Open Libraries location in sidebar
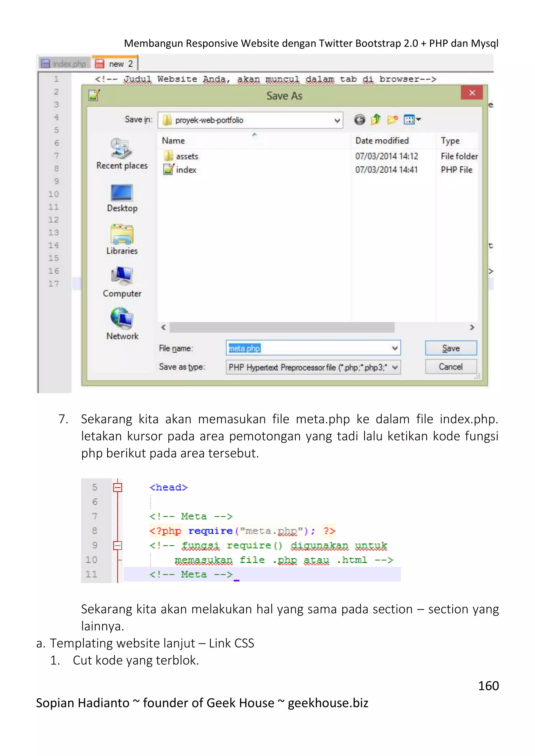 [122, 240]
